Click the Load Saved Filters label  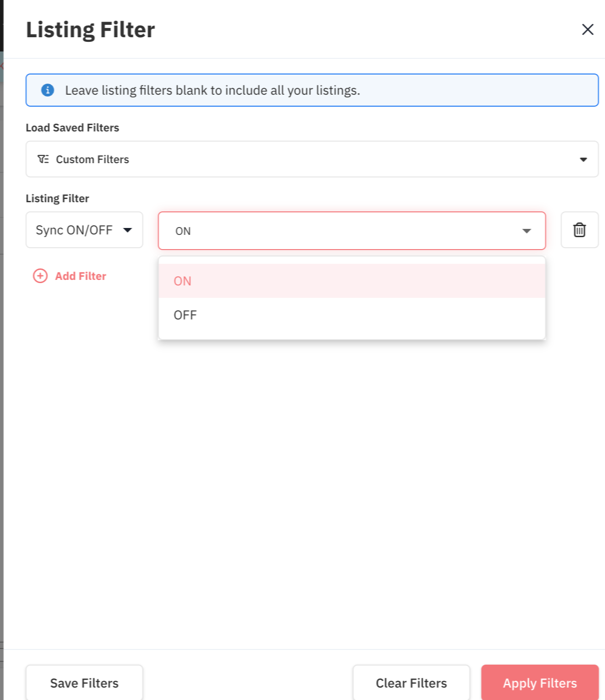(72, 128)
